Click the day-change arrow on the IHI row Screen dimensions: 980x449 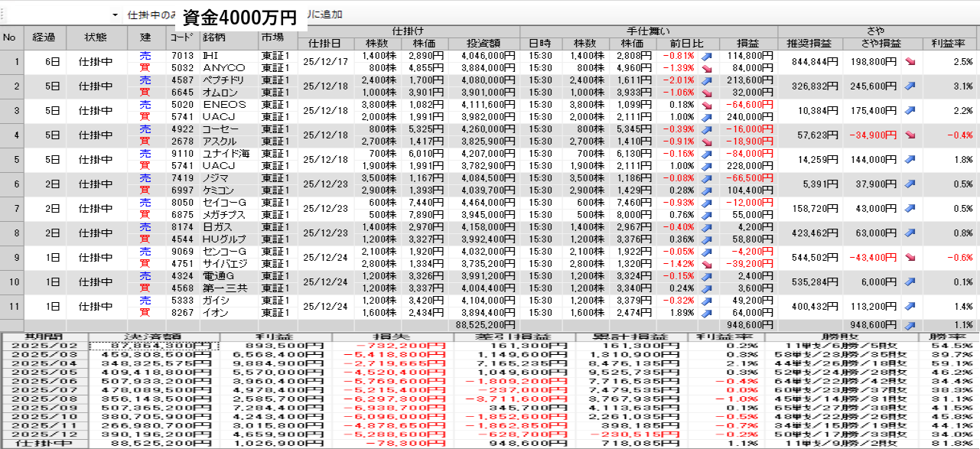(x=705, y=56)
